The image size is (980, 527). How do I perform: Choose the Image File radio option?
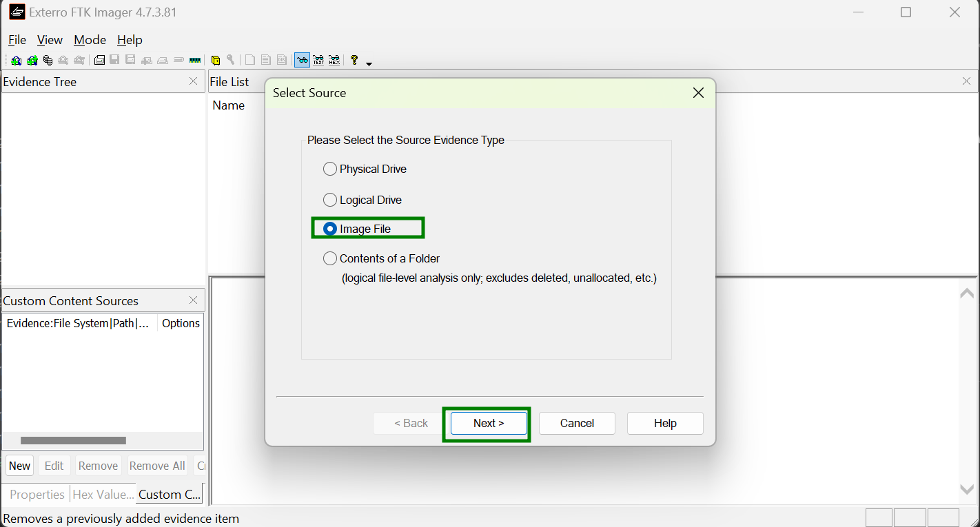330,229
